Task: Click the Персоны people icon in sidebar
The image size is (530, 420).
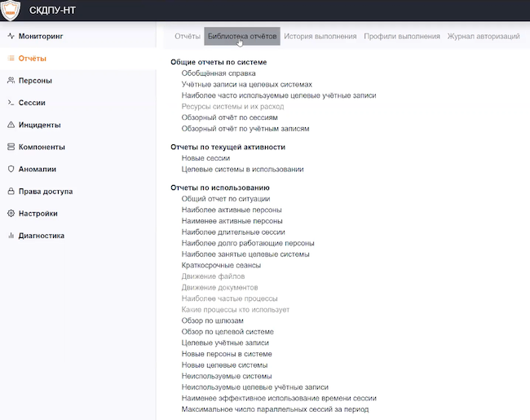Action: pyautogui.click(x=11, y=81)
